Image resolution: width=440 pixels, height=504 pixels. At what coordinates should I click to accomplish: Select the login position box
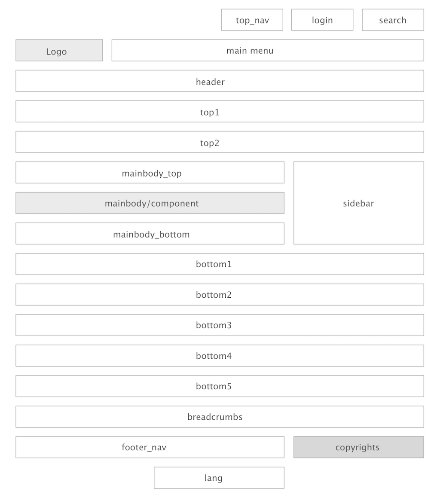322,20
